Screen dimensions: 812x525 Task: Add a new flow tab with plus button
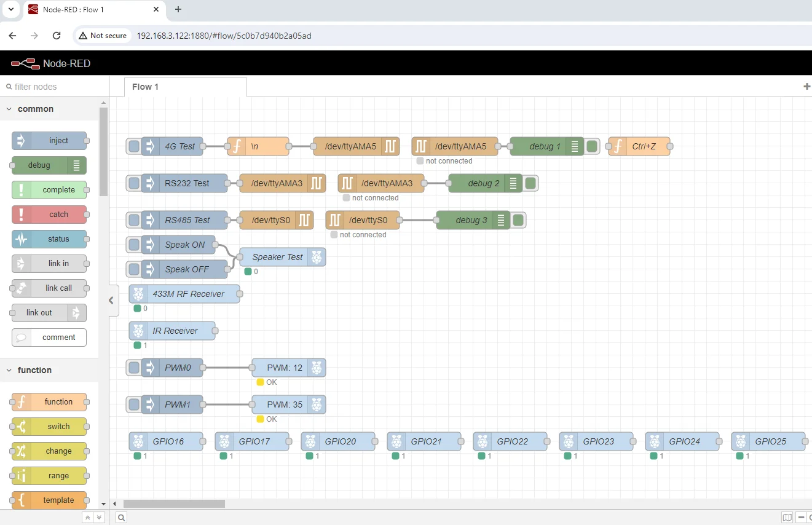coord(806,87)
